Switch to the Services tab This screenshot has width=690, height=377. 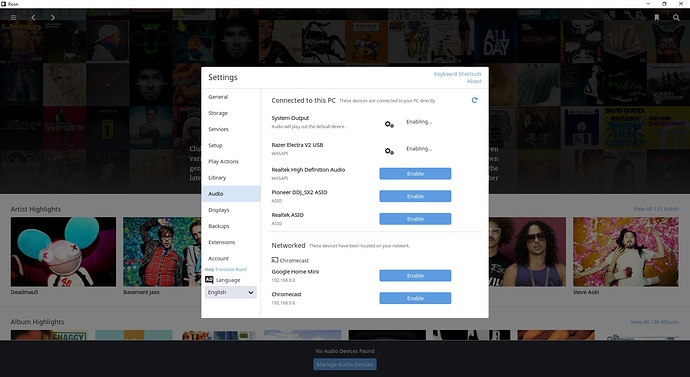pos(231,129)
